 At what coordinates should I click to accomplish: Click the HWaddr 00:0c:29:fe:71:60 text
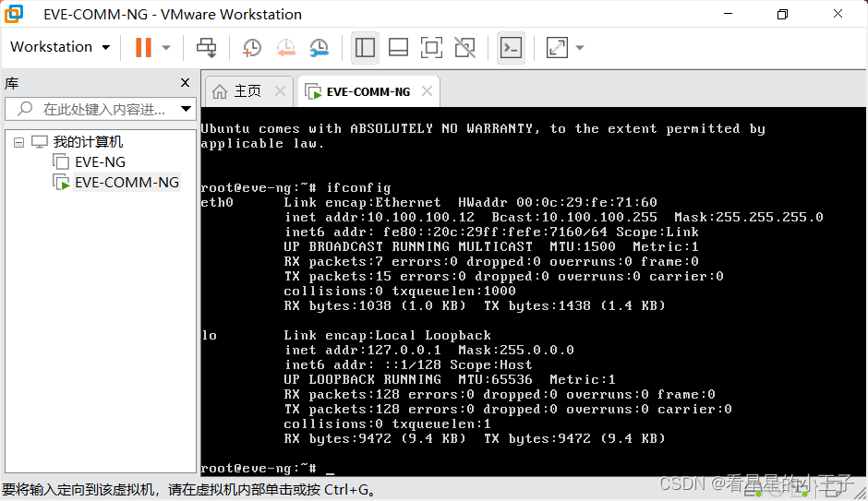[558, 202]
